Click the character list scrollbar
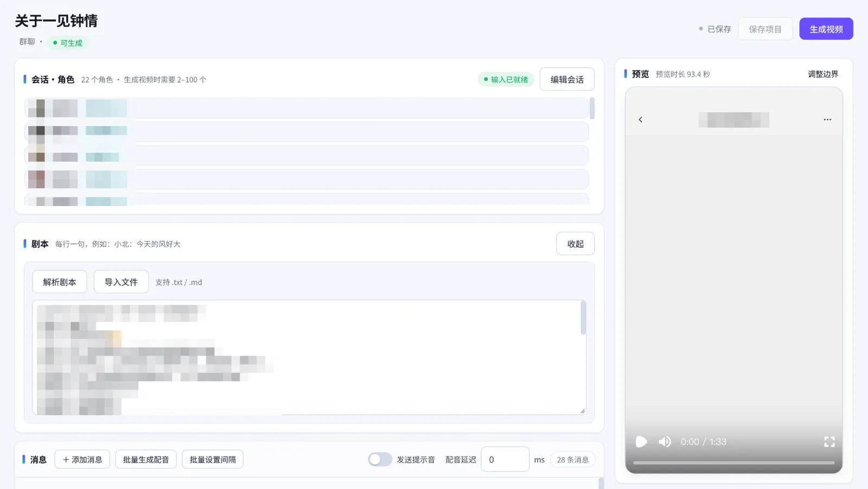This screenshot has width=868, height=489. 592,108
